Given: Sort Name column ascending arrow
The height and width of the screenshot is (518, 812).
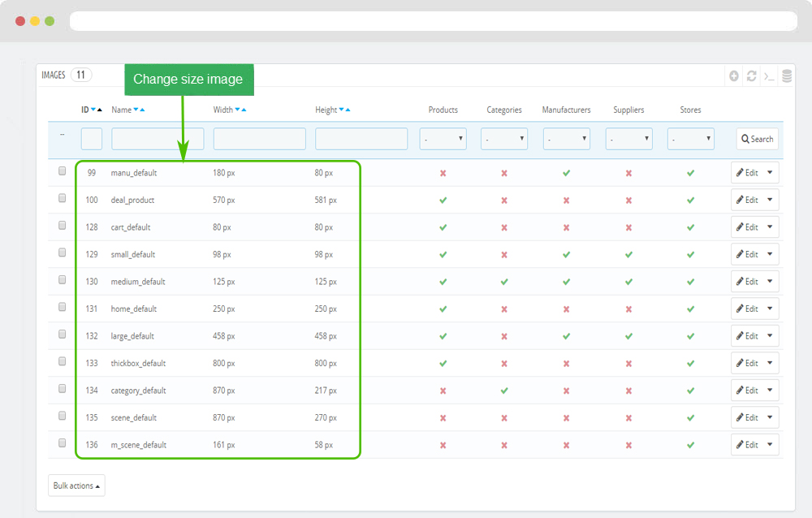Looking at the screenshot, I should click(142, 110).
